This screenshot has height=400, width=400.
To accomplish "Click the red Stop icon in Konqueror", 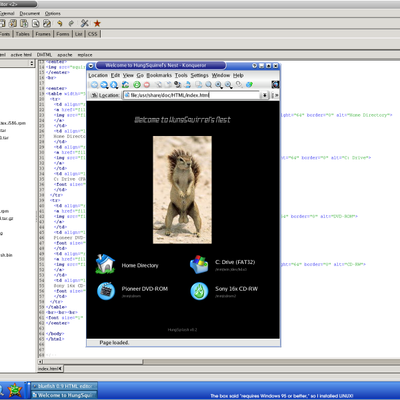I will pyautogui.click(x=146, y=85).
